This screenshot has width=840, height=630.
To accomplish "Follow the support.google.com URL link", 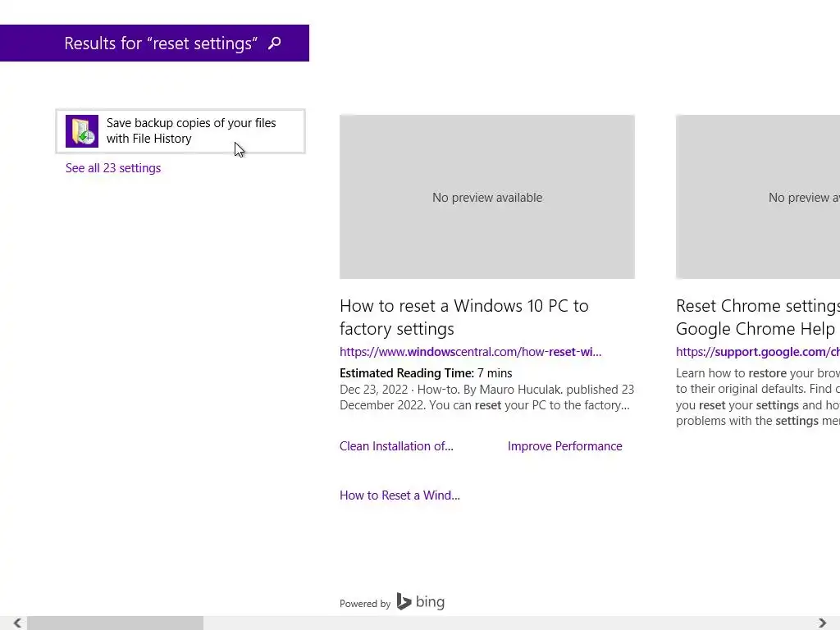I will tap(757, 352).
